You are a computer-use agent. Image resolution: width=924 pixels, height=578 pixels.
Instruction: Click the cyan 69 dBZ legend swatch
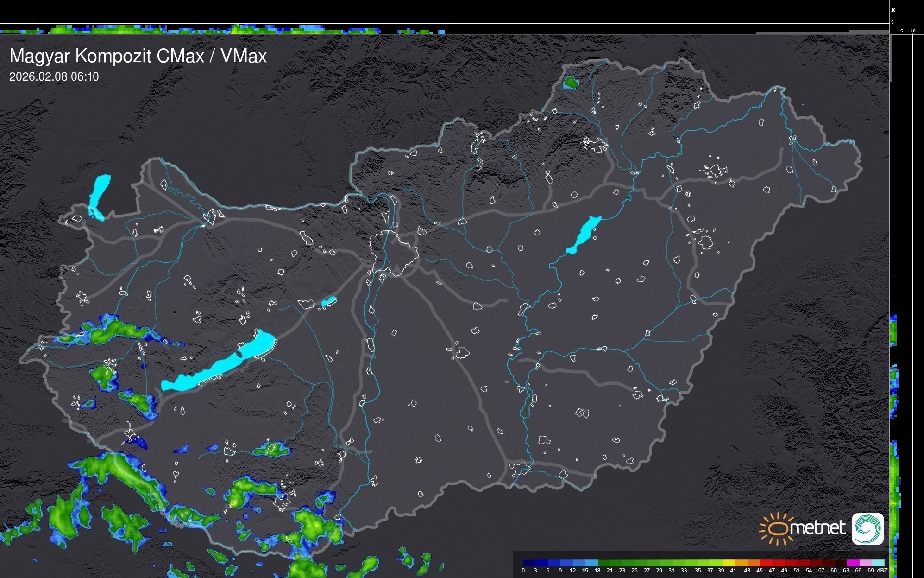878,563
